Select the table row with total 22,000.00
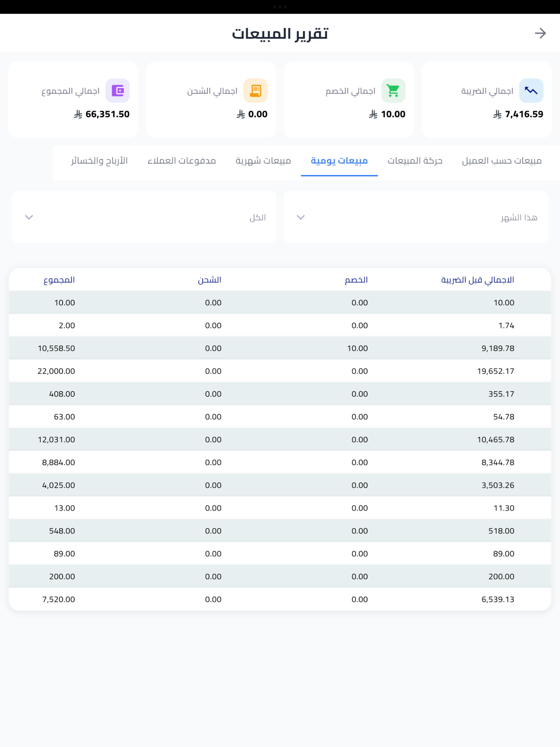Screen dimensions: 560x747 click(280, 371)
